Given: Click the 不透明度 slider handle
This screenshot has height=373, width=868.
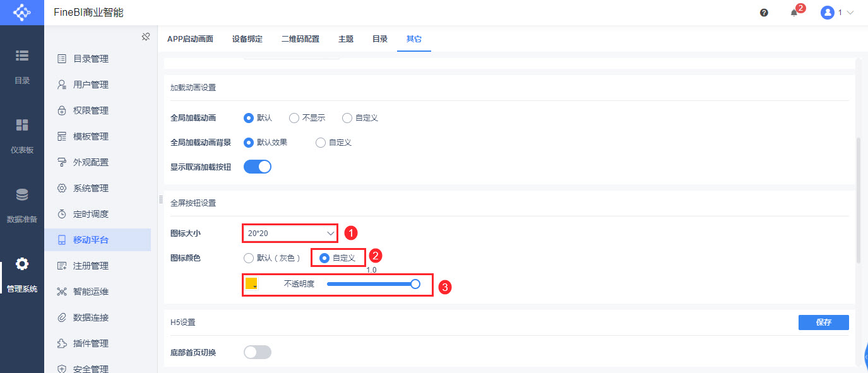Looking at the screenshot, I should pyautogui.click(x=415, y=285).
